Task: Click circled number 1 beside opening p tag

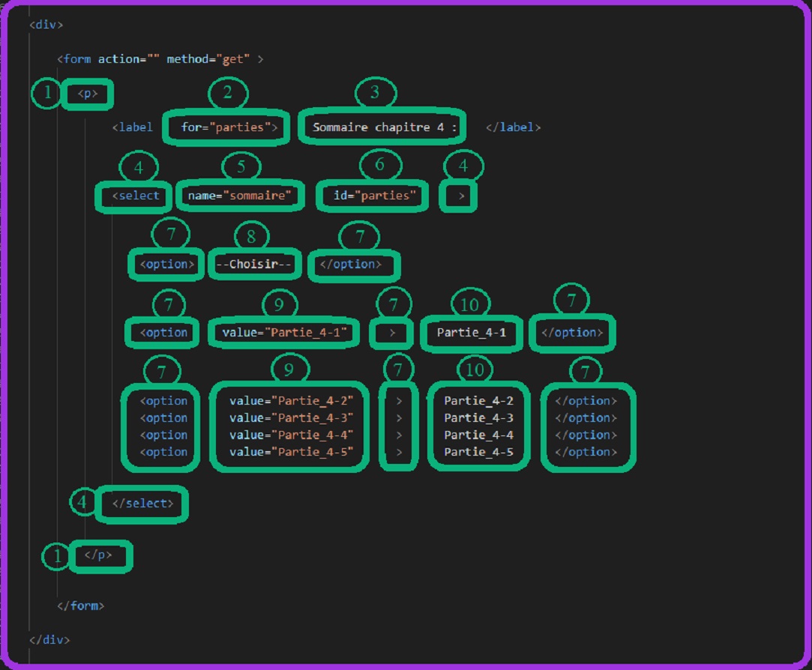Action: 46,94
